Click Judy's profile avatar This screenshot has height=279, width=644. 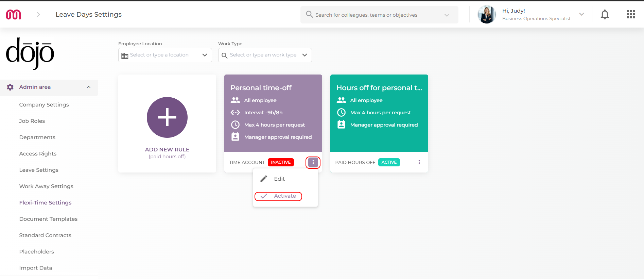tap(487, 14)
